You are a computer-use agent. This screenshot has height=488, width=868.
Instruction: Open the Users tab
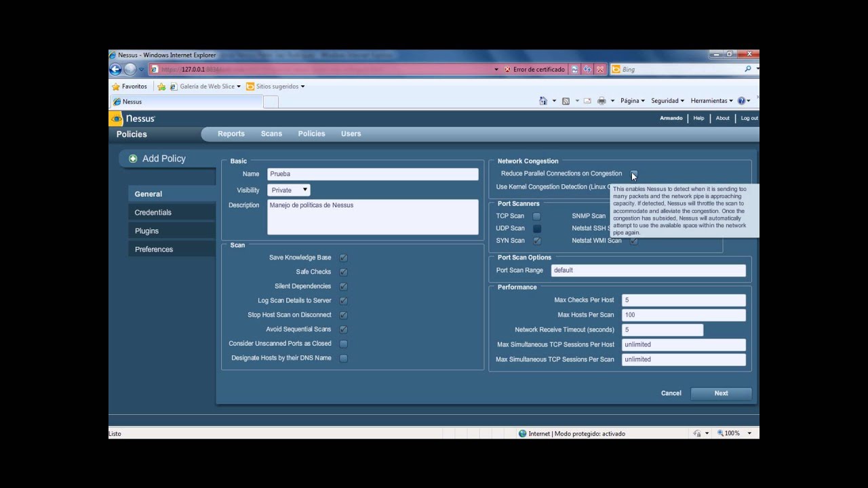coord(351,134)
